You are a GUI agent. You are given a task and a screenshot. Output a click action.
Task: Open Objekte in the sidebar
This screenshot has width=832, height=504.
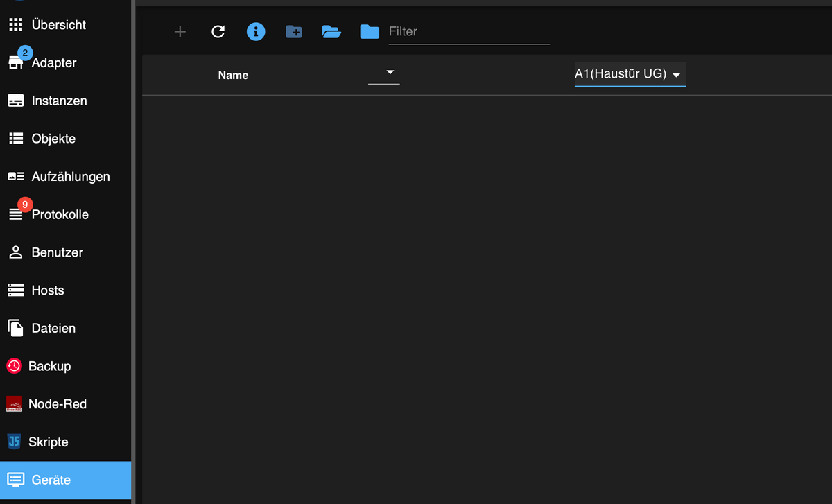pos(66,139)
